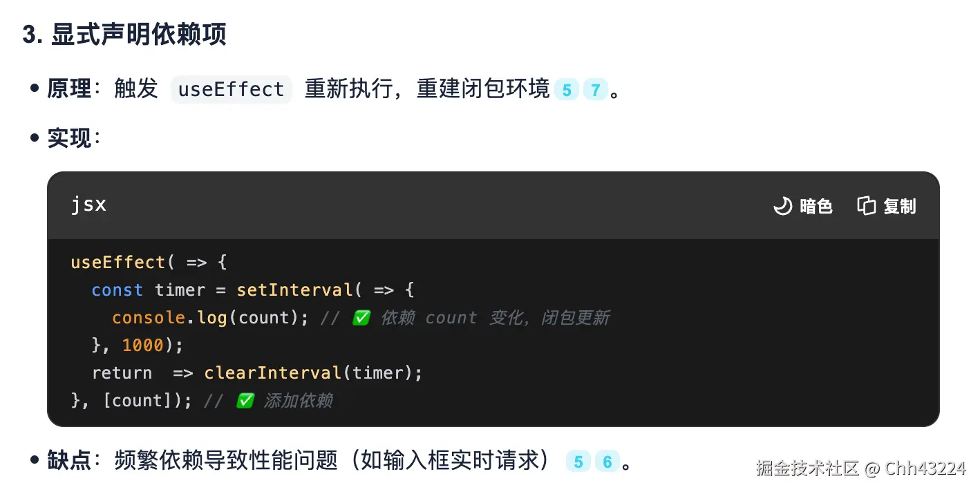Click the jsx language label
Viewport: 980px width, 492px height.
[x=88, y=205]
